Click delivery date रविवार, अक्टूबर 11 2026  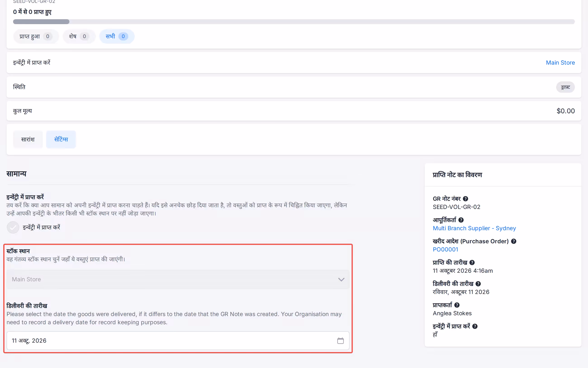[x=461, y=292]
